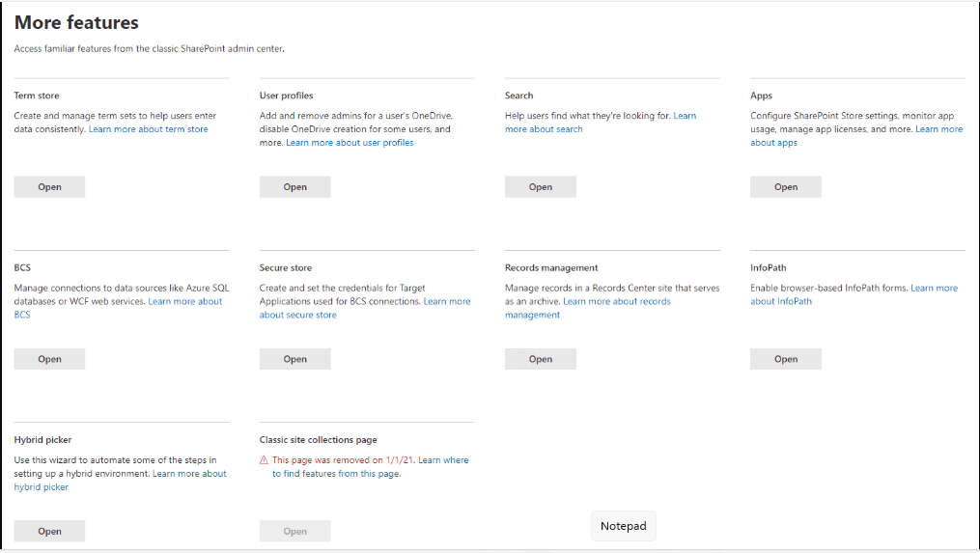Follow the 'Learn more about term store' link

coord(148,129)
